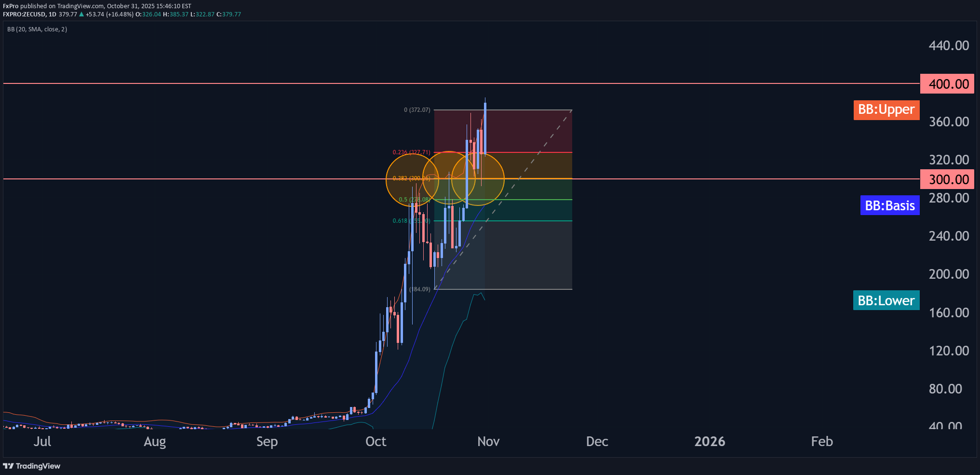This screenshot has height=475, width=980.
Task: Click the Fibonacci 0 (372.07) level label
Action: [417, 110]
